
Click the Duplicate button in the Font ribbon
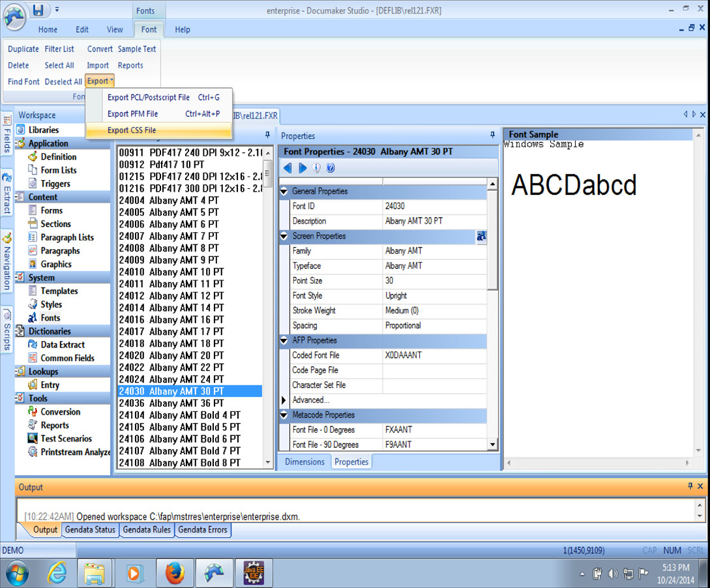click(x=23, y=49)
